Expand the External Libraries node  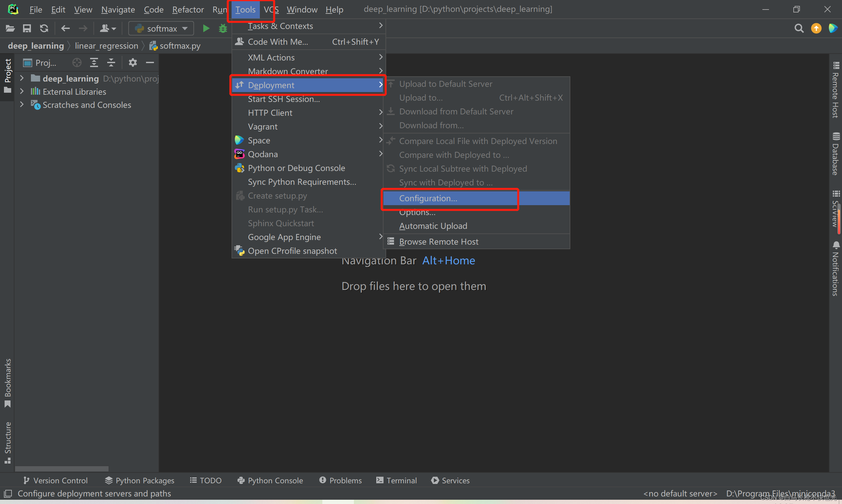(x=22, y=92)
